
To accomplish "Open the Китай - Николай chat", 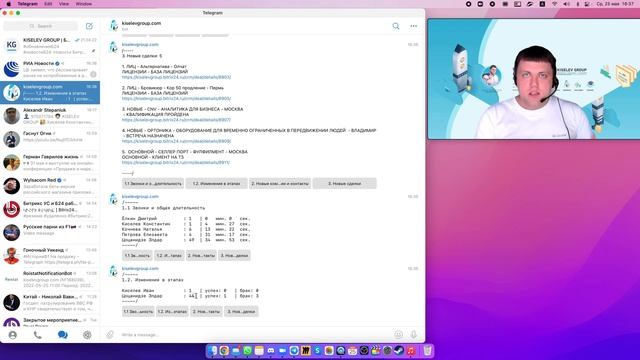I will [50, 302].
